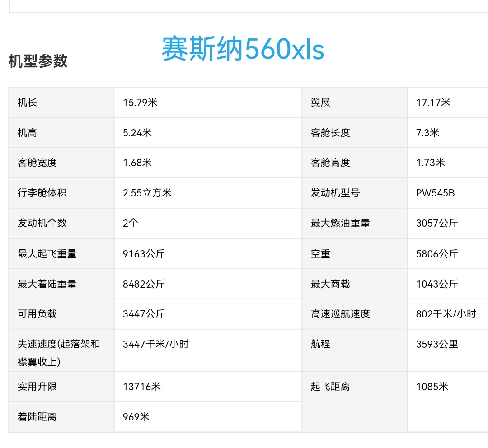The width and height of the screenshot is (488, 448).
Task: Click the 1.73米 value
Action: (431, 163)
